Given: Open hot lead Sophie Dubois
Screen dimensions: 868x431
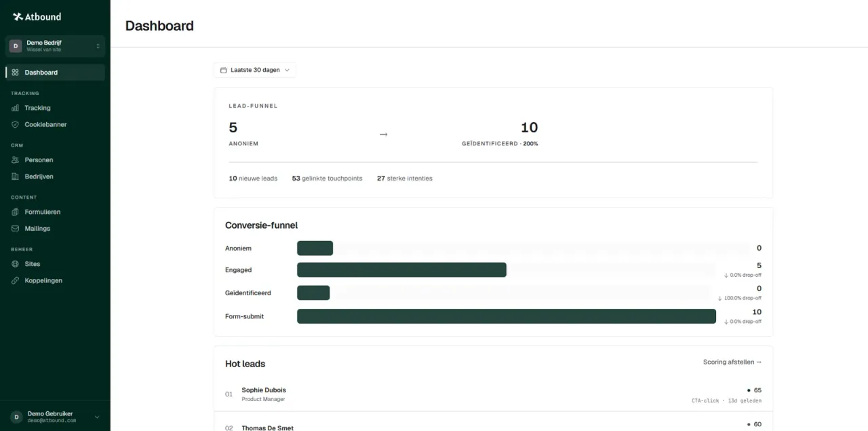Looking at the screenshot, I should (493, 394).
